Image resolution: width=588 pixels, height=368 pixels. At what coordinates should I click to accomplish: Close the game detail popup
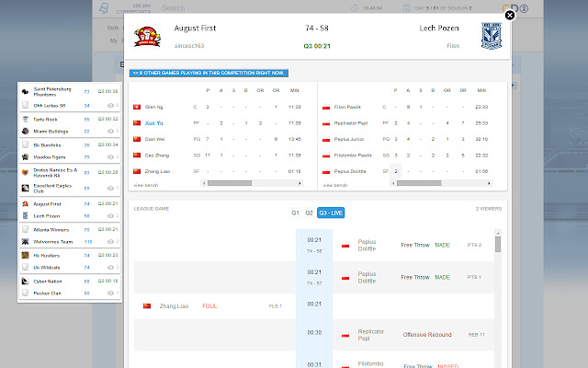(510, 15)
